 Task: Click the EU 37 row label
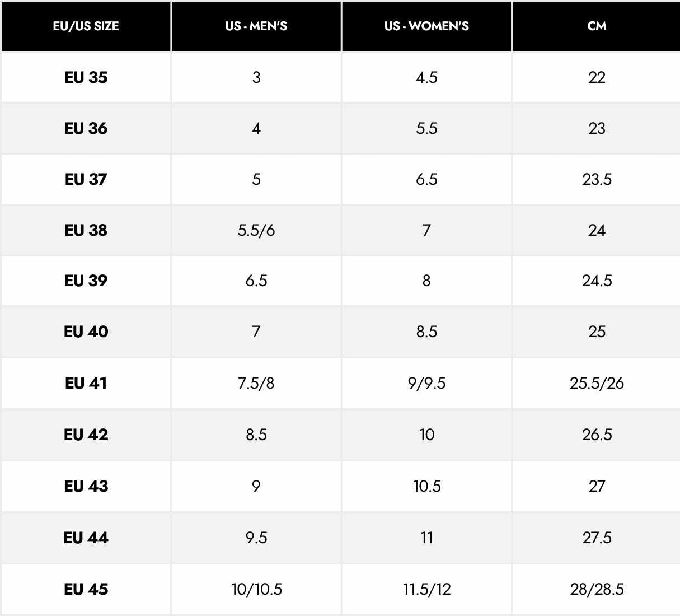[86, 179]
